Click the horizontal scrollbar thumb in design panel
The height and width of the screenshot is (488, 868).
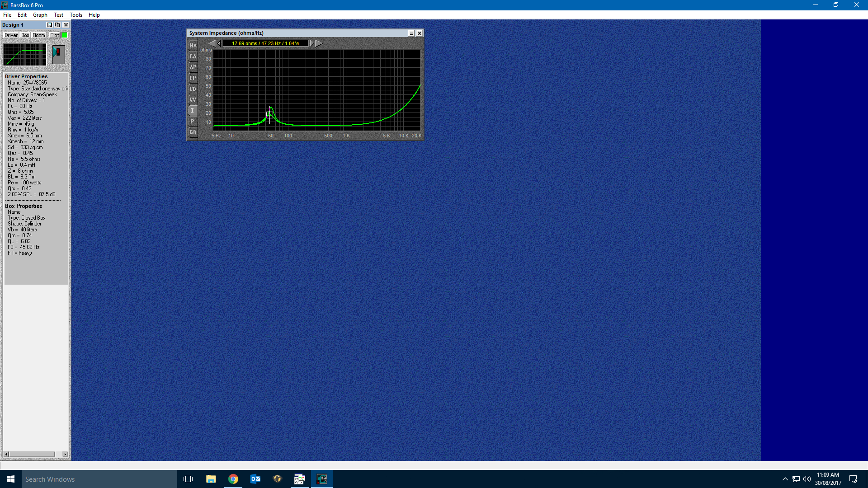pyautogui.click(x=32, y=454)
